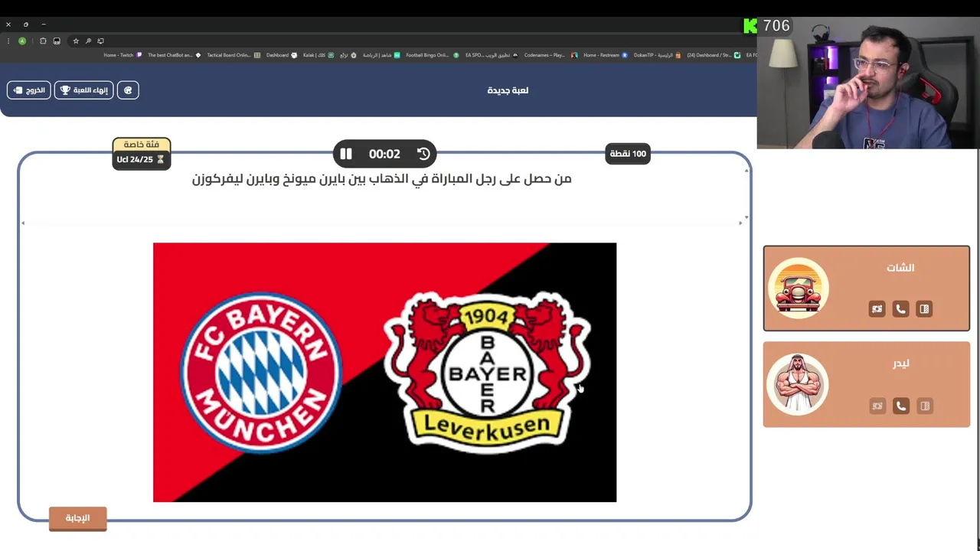Click the إنهاء اللعبة end game button
Screen dimensions: 980x551
click(x=84, y=90)
